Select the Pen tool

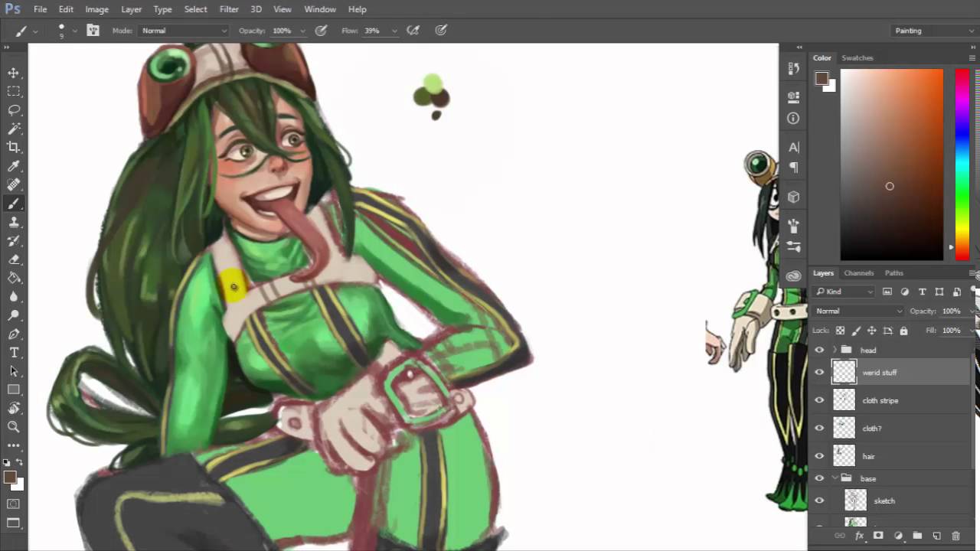14,334
